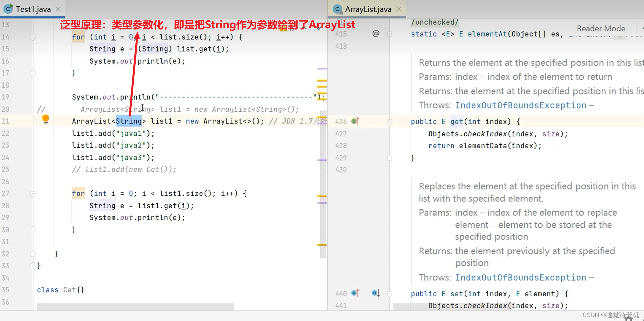Click the elementAt method name on line 415

click(x=487, y=34)
